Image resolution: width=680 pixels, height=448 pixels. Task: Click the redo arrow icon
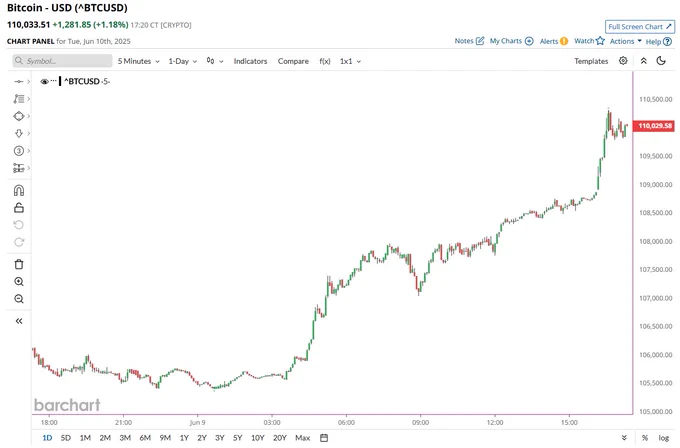[x=19, y=242]
